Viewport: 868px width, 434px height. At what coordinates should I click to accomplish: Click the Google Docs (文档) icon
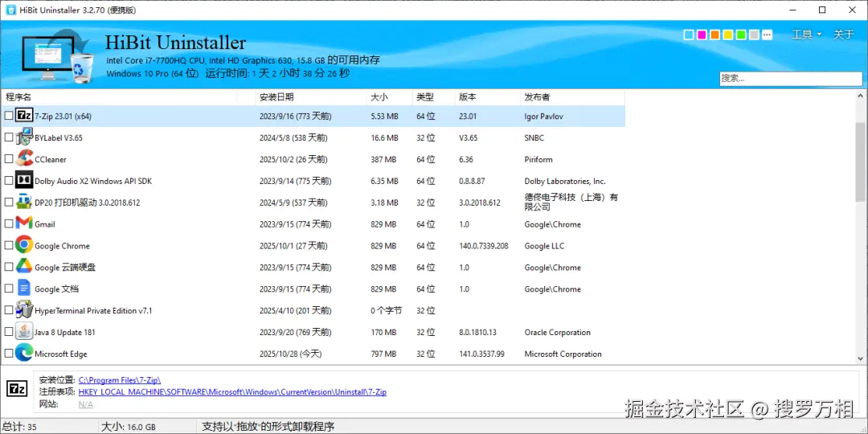tap(24, 289)
